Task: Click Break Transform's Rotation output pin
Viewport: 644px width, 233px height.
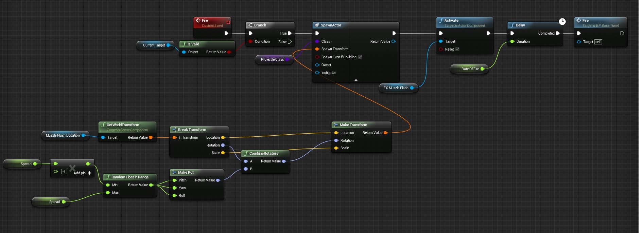Action: click(x=223, y=145)
